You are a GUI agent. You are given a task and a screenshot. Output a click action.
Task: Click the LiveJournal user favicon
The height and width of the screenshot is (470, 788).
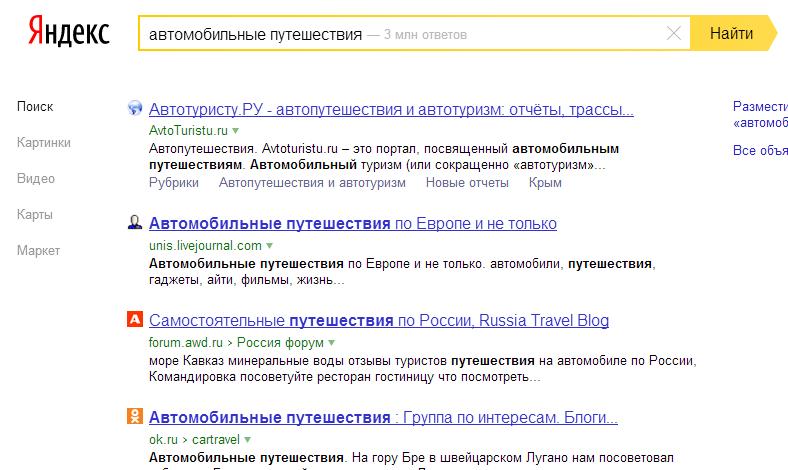[x=135, y=222]
